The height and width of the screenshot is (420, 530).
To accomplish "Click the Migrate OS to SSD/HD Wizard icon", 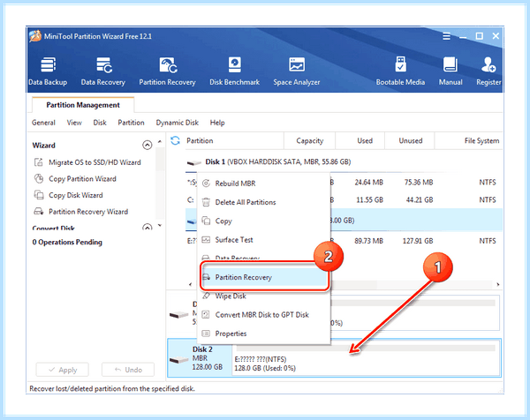I will click(39, 162).
